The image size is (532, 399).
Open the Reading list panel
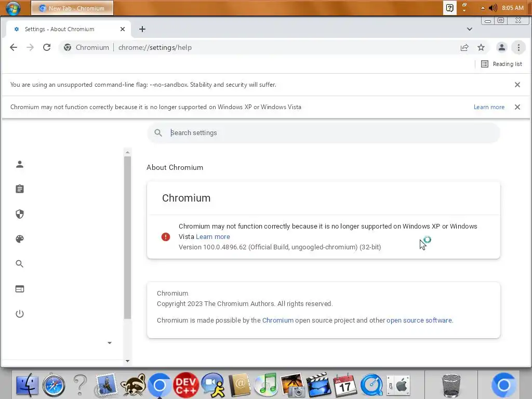pyautogui.click(x=501, y=64)
